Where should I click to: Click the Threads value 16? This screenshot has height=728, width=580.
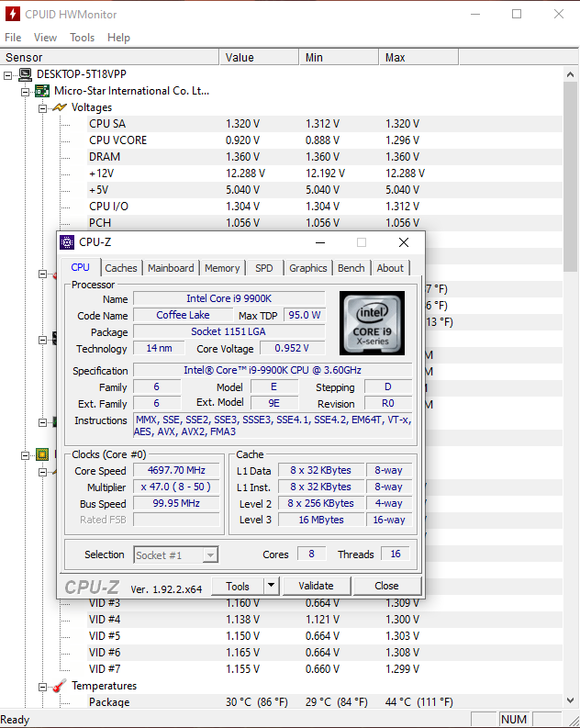pos(396,554)
